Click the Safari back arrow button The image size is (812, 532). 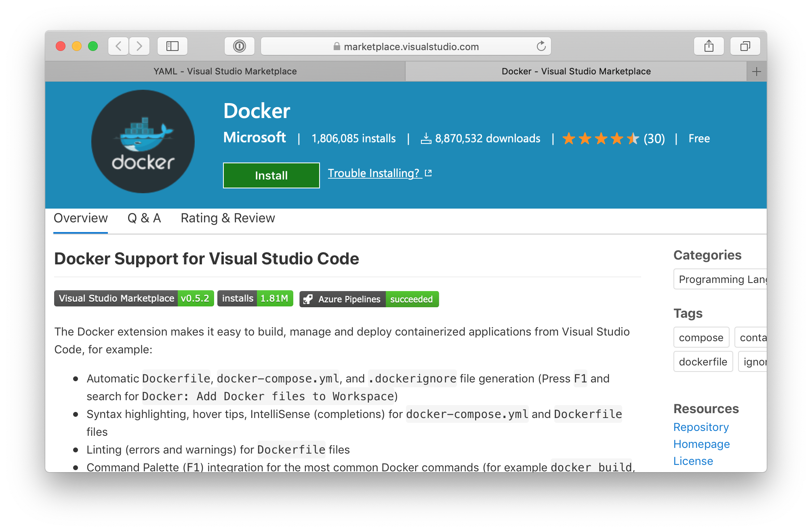118,46
